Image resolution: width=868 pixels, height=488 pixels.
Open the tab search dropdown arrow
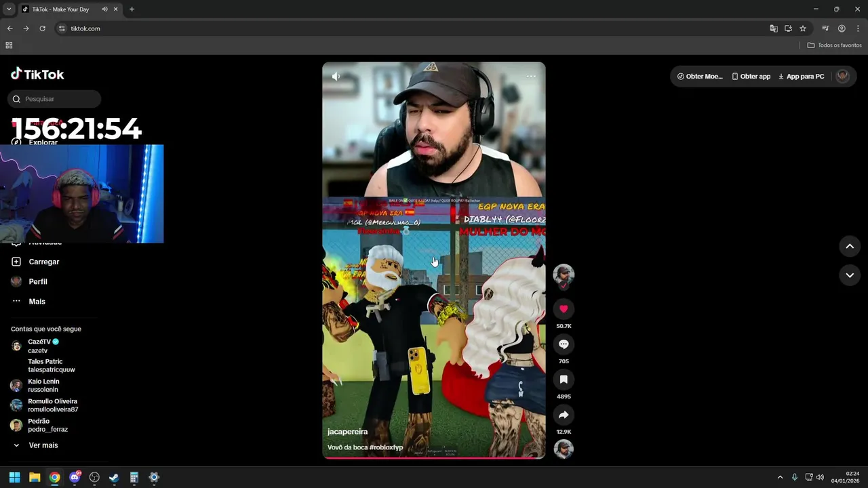(9, 9)
